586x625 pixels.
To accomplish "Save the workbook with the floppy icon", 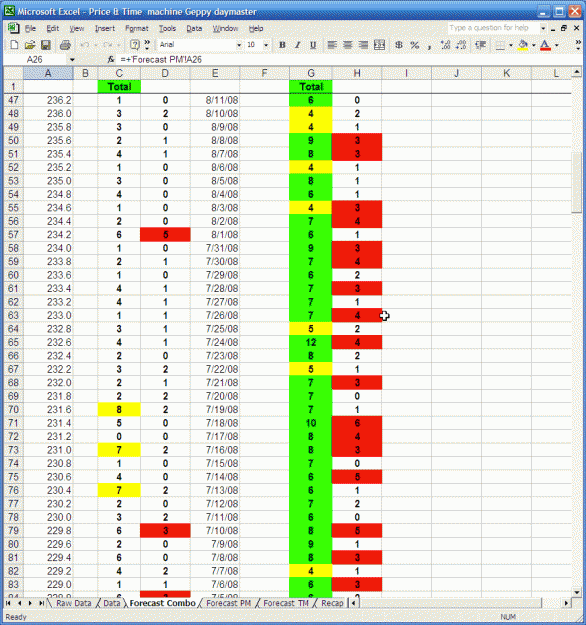I will (x=46, y=45).
